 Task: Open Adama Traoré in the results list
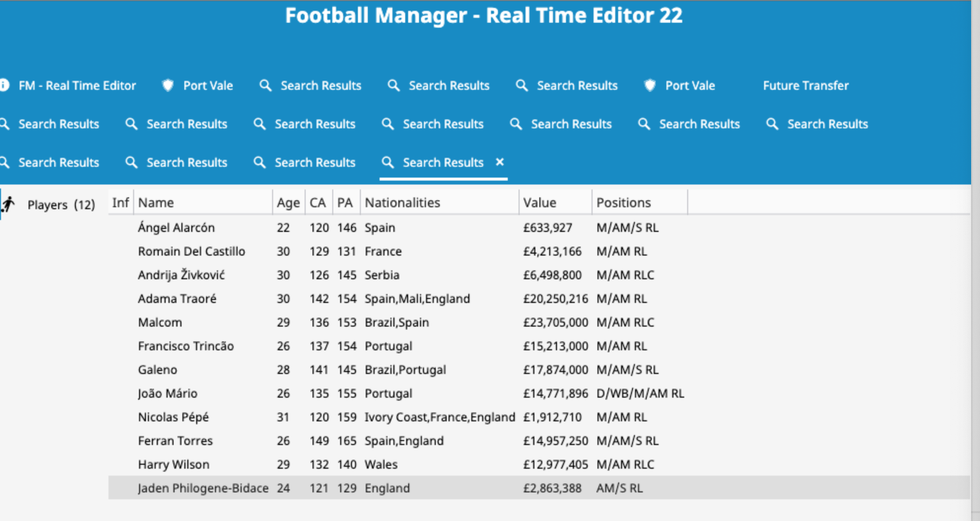click(177, 298)
